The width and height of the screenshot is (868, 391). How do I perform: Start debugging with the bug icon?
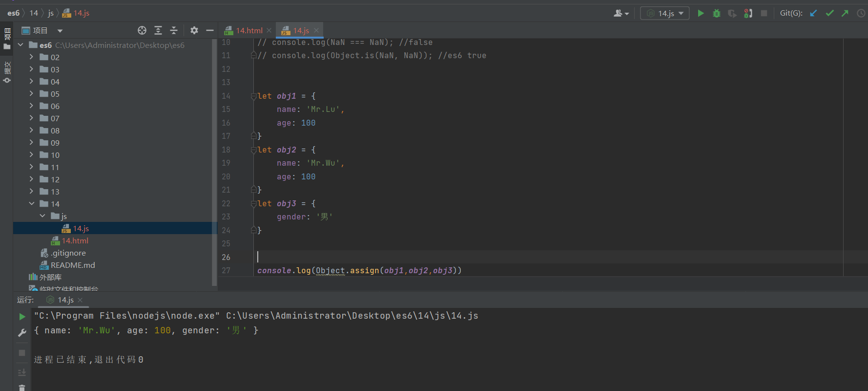[x=717, y=13]
